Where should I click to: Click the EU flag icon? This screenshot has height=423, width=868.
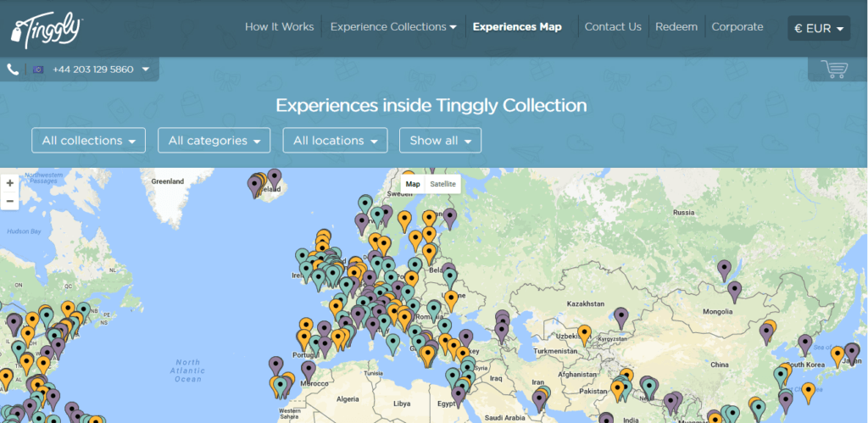coord(38,70)
